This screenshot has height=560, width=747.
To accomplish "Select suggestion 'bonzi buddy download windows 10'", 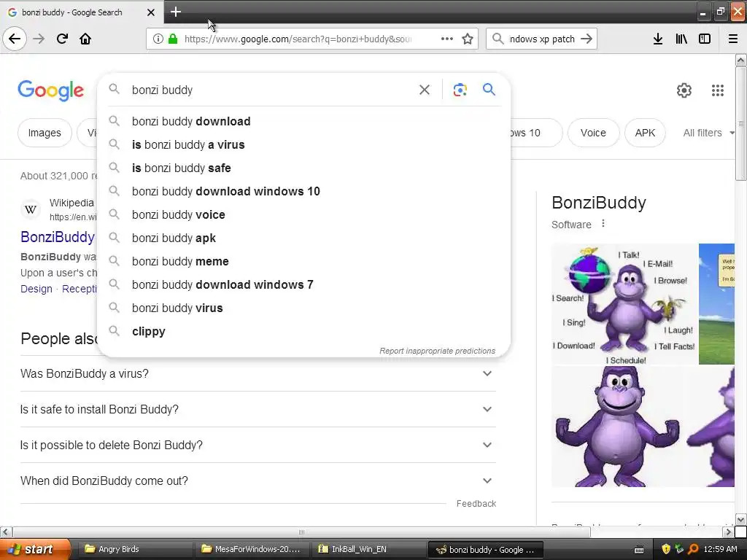I will pyautogui.click(x=303, y=192).
